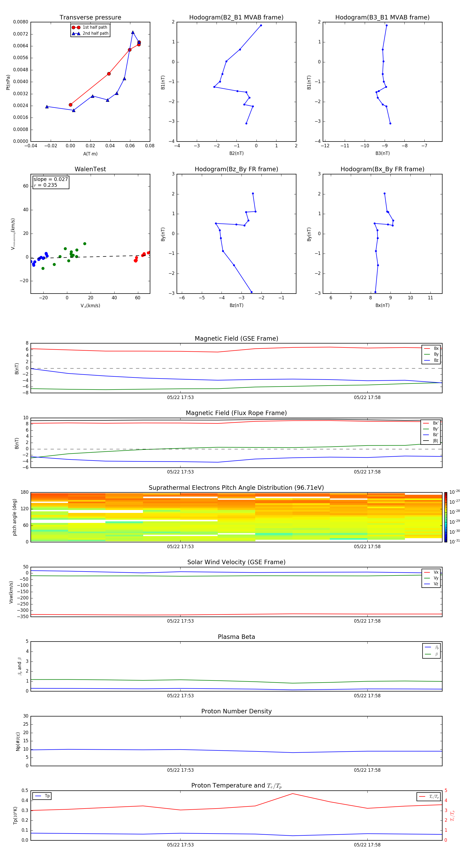Click 'Hodogram(Bx_By FR frame)' title
The image size is (473, 868).
(x=382, y=169)
